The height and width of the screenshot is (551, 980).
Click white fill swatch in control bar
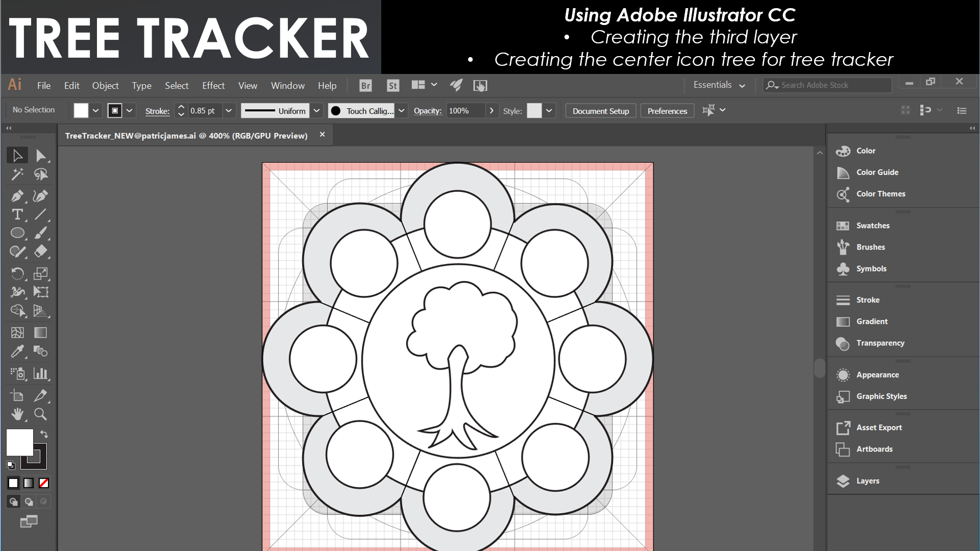click(x=81, y=111)
